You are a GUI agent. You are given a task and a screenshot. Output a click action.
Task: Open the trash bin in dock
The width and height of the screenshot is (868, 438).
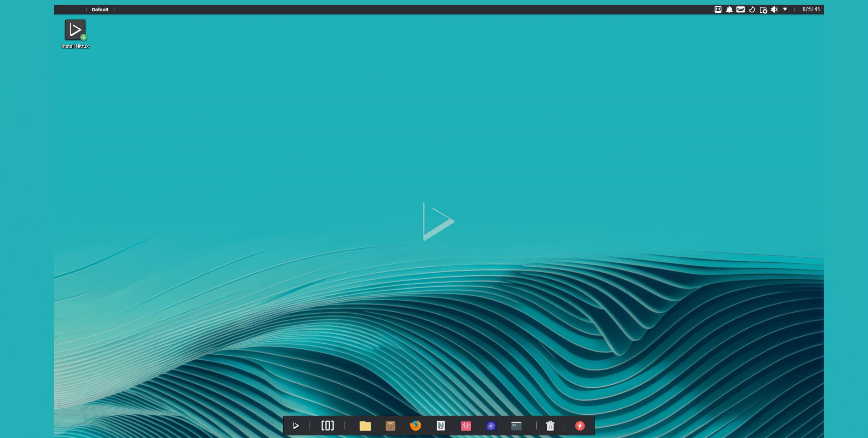550,426
